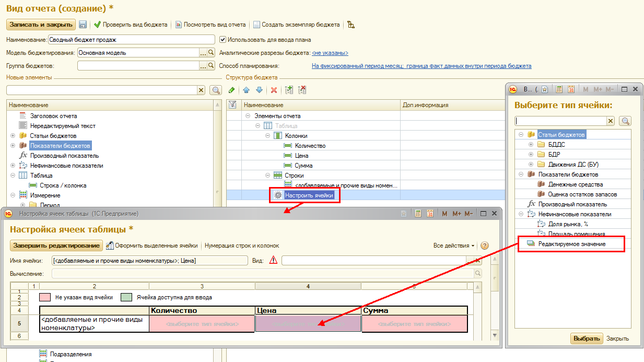Move element down with blue down arrow

pos(259,90)
